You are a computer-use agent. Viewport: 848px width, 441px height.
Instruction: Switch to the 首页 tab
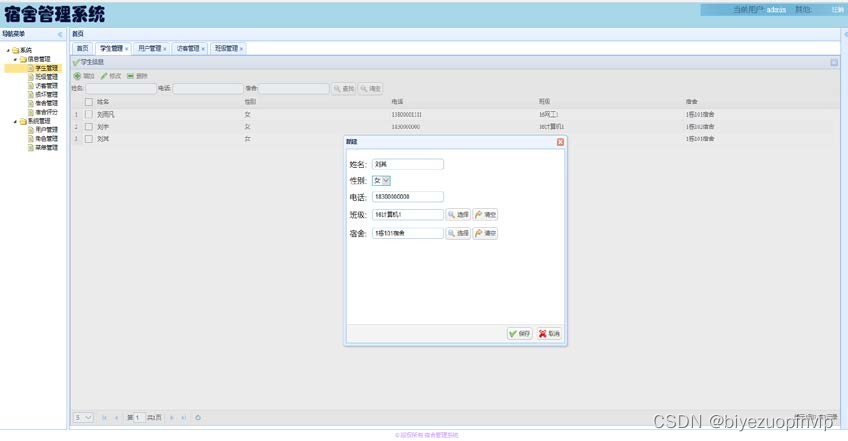click(x=82, y=49)
